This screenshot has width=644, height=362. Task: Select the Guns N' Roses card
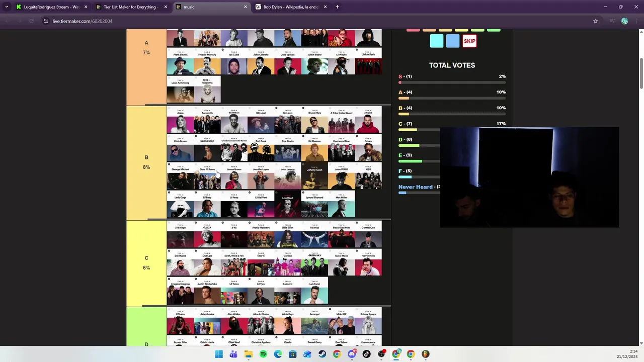click(x=207, y=177)
